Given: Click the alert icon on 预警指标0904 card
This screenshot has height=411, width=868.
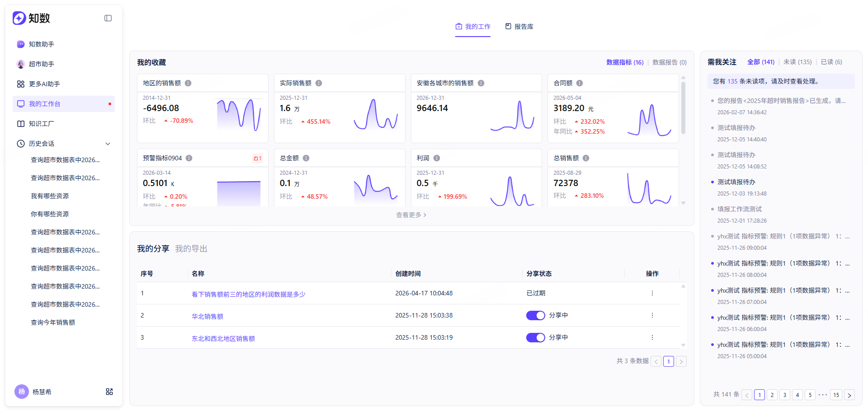Looking at the screenshot, I should point(257,158).
